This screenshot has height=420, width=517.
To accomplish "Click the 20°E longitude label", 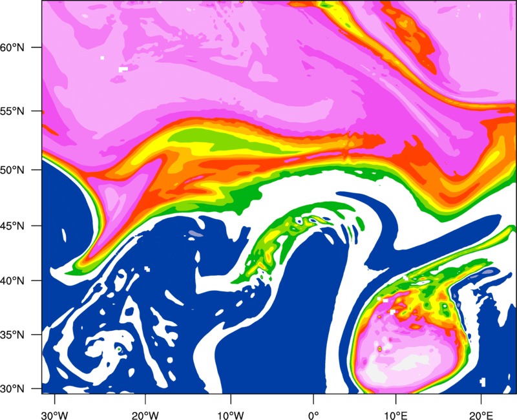I will tap(481, 415).
